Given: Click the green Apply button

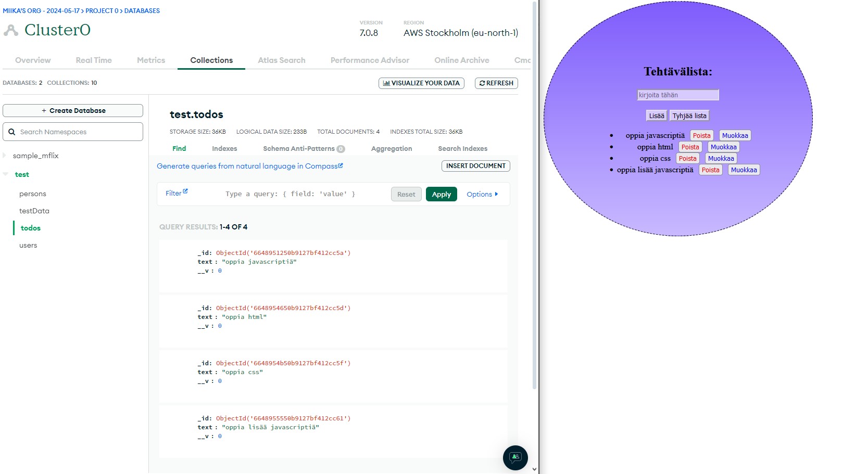Looking at the screenshot, I should (x=441, y=194).
